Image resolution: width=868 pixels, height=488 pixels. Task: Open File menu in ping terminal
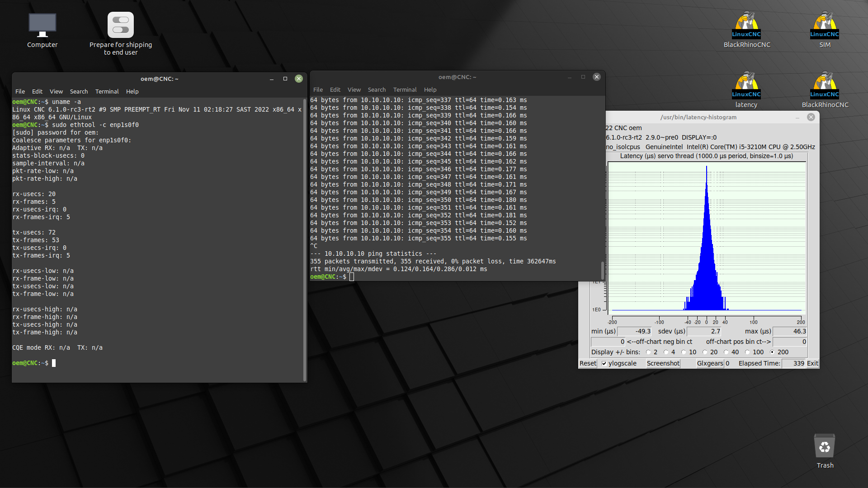coord(318,89)
